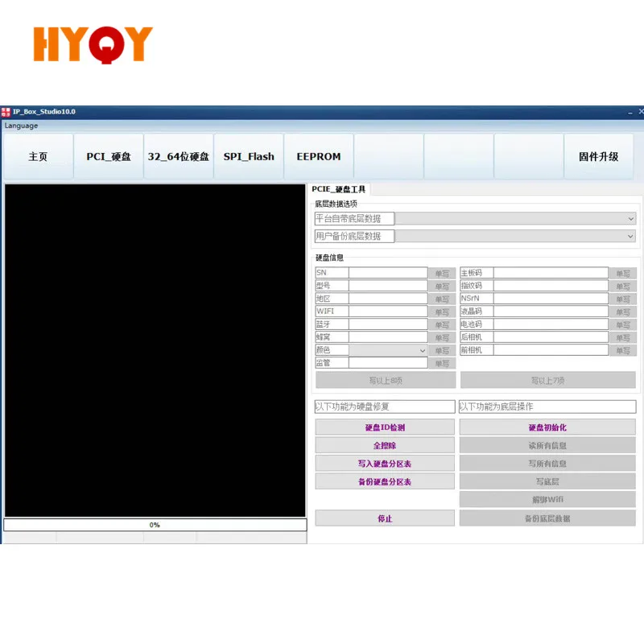644x644 pixels.
Task: Click the 蓝牙 Bluetooth input field
Action: pos(388,324)
